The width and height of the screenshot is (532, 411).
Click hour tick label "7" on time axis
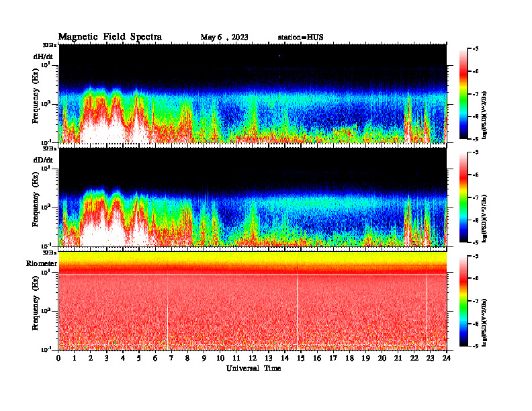coord(171,358)
